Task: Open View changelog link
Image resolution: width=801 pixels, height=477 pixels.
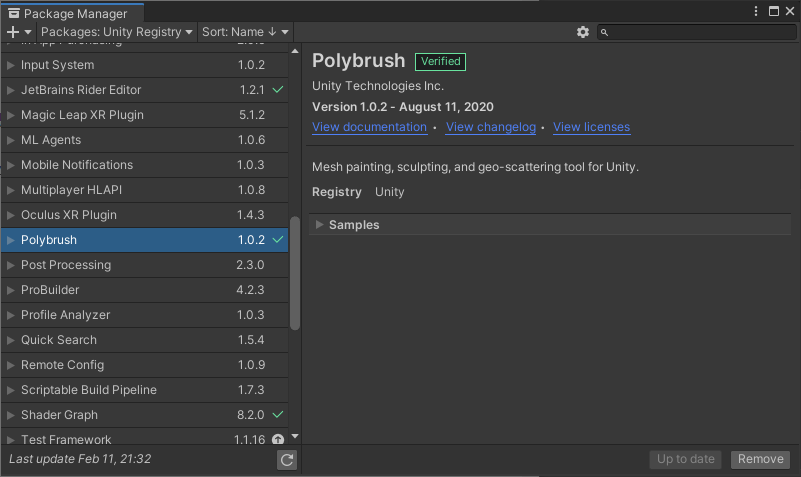Action: click(x=491, y=127)
